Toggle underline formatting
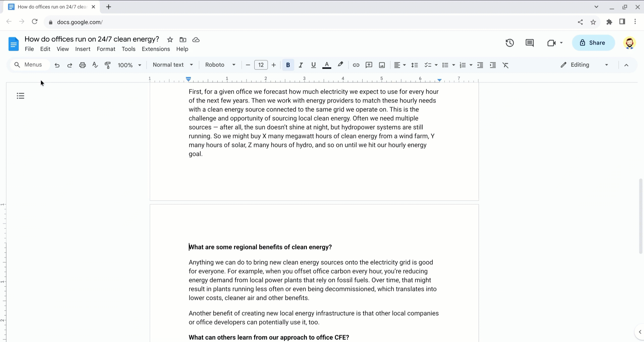The image size is (644, 342). [313, 65]
